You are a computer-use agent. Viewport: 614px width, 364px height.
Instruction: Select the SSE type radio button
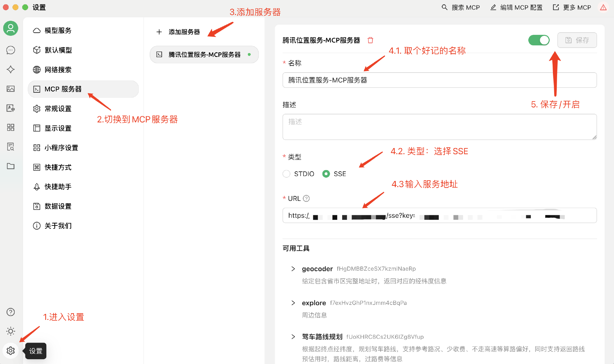point(326,174)
